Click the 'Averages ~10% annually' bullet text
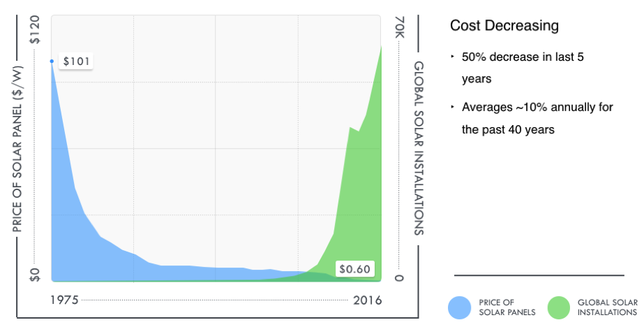 click(537, 118)
